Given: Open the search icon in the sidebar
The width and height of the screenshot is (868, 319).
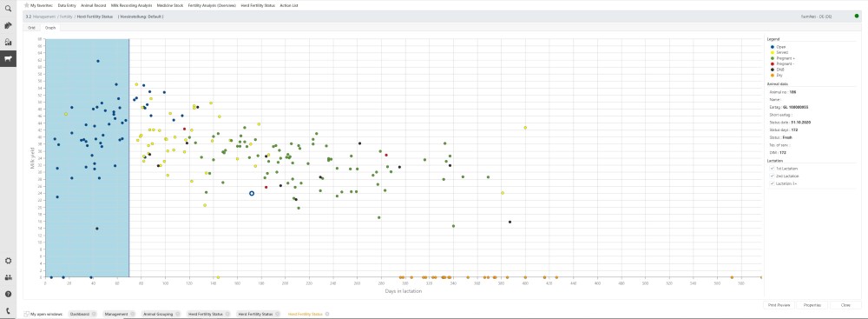Looking at the screenshot, I should [8, 8].
